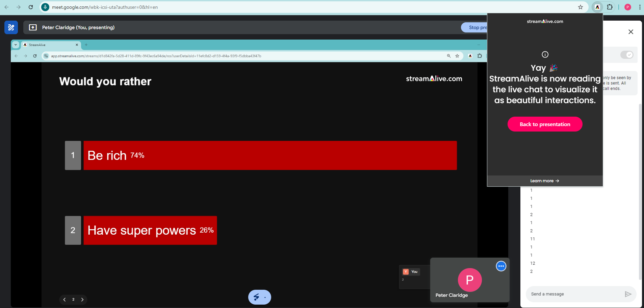644x308 pixels.
Task: Click the microphone icon in address bar
Action: click(x=45, y=7)
